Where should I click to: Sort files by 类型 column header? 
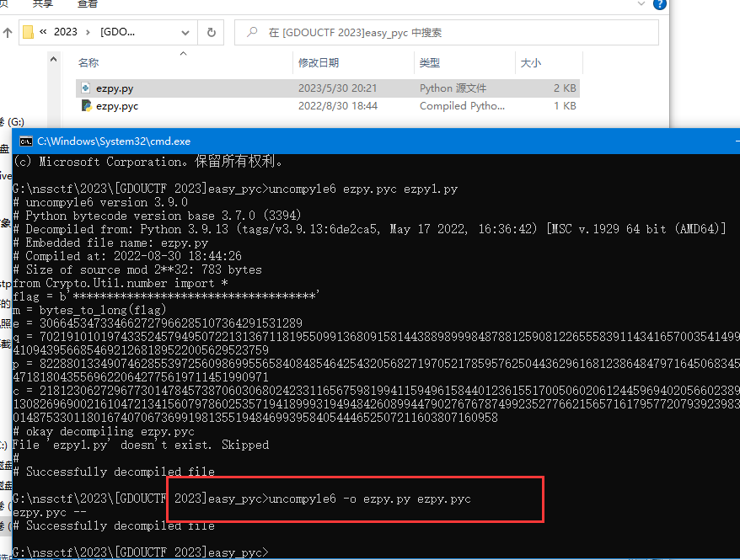point(430,63)
